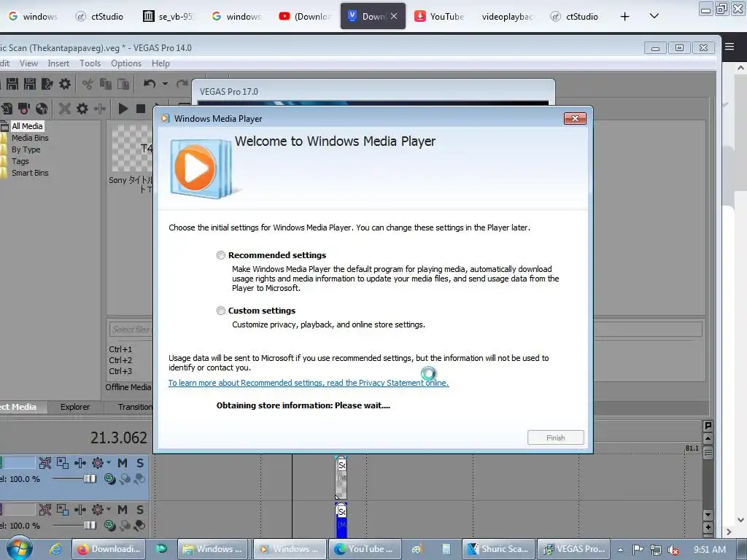Image resolution: width=747 pixels, height=560 pixels.
Task: Select Tags folder in media tree
Action: click(20, 161)
